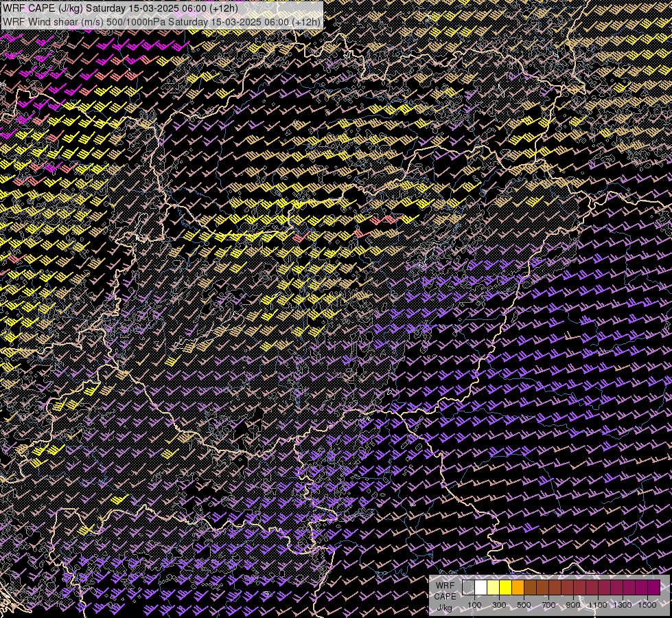The image size is (672, 618).
Task: Select the white CAPE legend swatch
Action: [481, 587]
